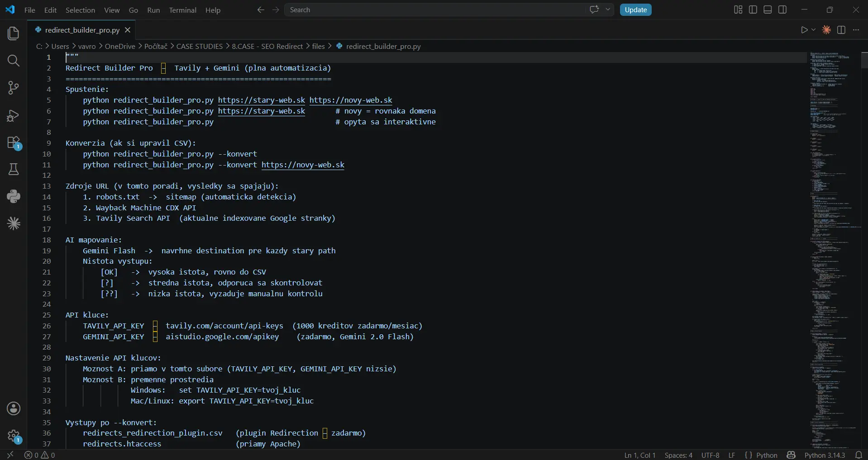
Task: Toggle the bottom panel
Action: [x=768, y=10]
